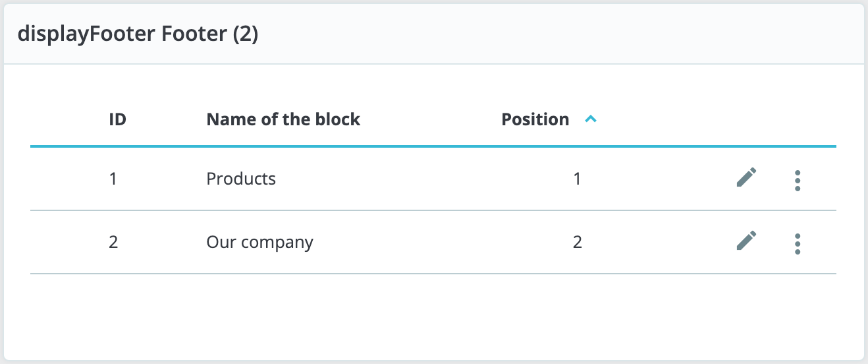Viewport: 868px width, 364px height.
Task: Sort the table by ID column header
Action: point(117,119)
